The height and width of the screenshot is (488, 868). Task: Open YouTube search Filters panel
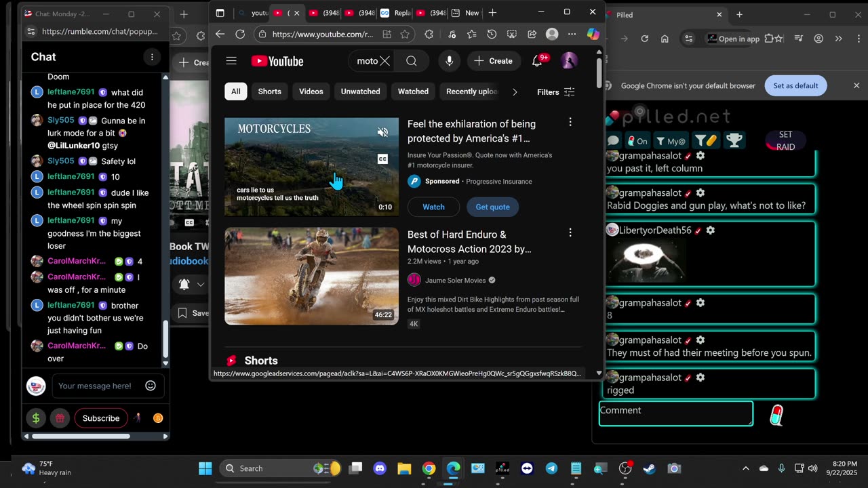(555, 92)
